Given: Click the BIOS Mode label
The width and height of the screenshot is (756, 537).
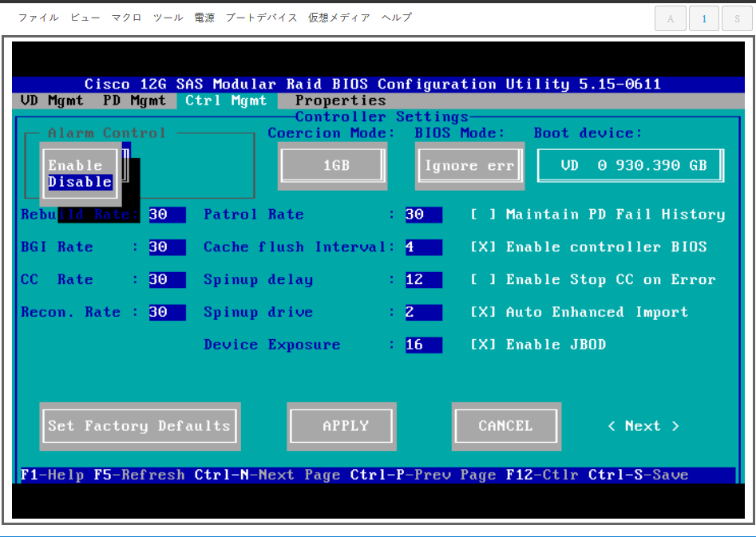Looking at the screenshot, I should (x=460, y=133).
